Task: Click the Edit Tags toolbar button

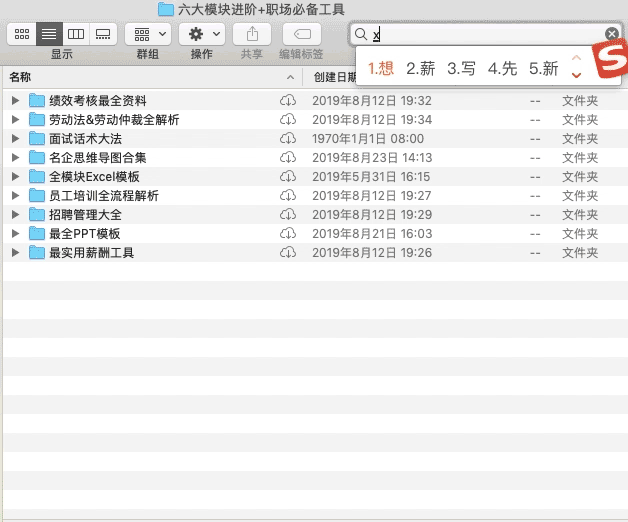Action: coord(302,34)
